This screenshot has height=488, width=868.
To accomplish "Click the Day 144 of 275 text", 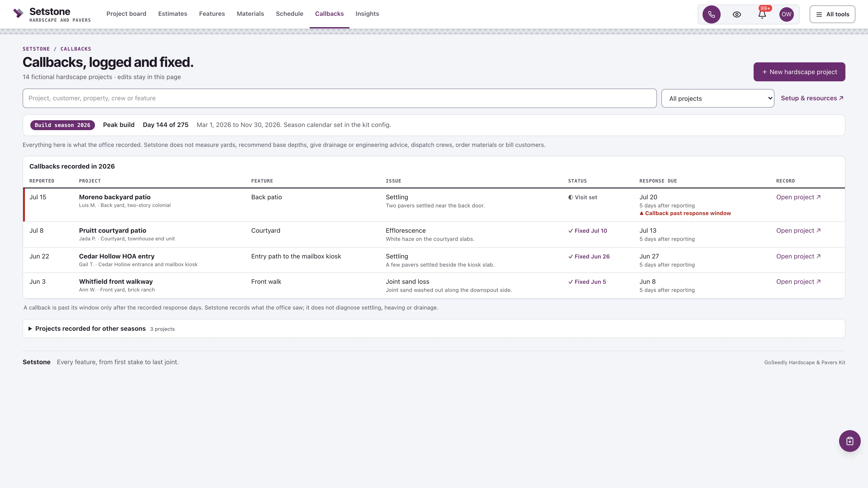I will click(x=165, y=125).
